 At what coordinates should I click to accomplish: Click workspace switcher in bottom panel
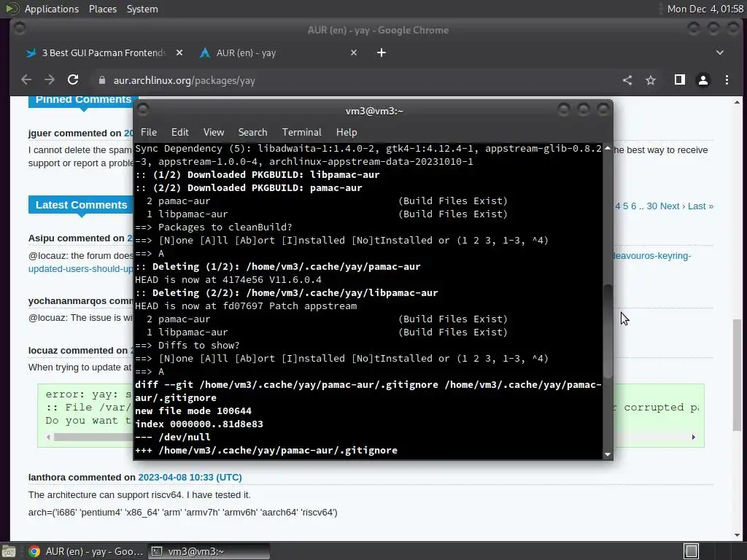(691, 551)
